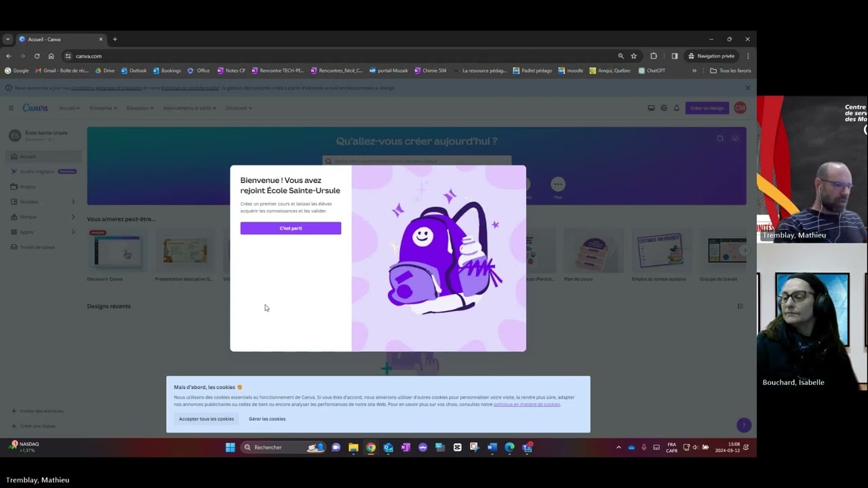
Task: Open the Chrome three-dot menu
Action: pos(748,56)
